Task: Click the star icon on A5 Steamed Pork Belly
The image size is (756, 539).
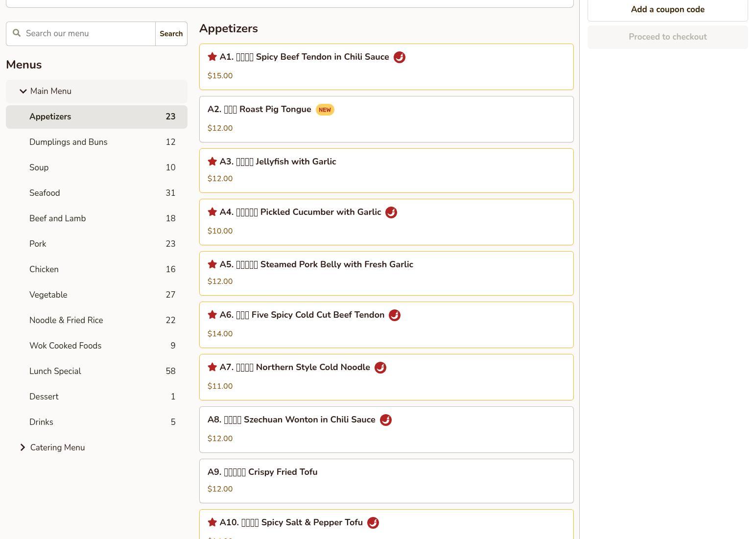Action: coord(212,264)
